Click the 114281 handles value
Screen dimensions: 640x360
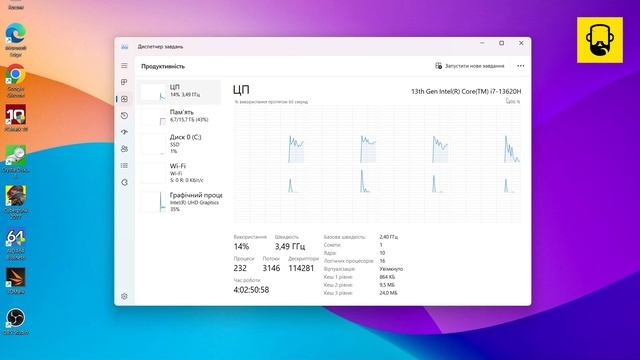point(301,268)
